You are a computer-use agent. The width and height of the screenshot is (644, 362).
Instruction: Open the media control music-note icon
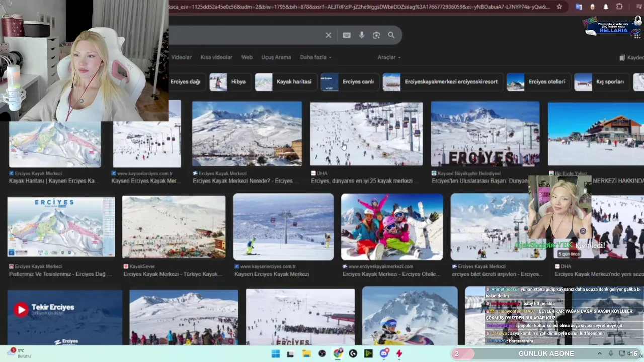click(639, 7)
